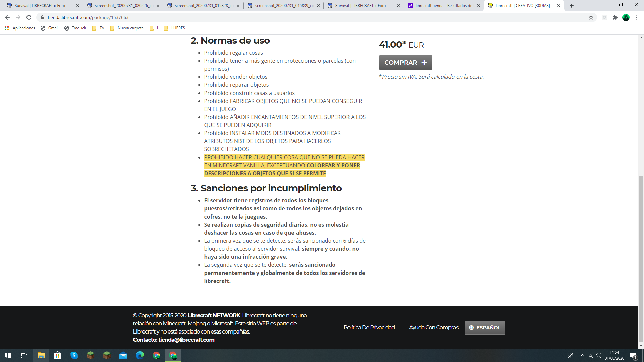The image size is (644, 362).
Task: Click the scrollbar down arrow
Action: [641, 346]
